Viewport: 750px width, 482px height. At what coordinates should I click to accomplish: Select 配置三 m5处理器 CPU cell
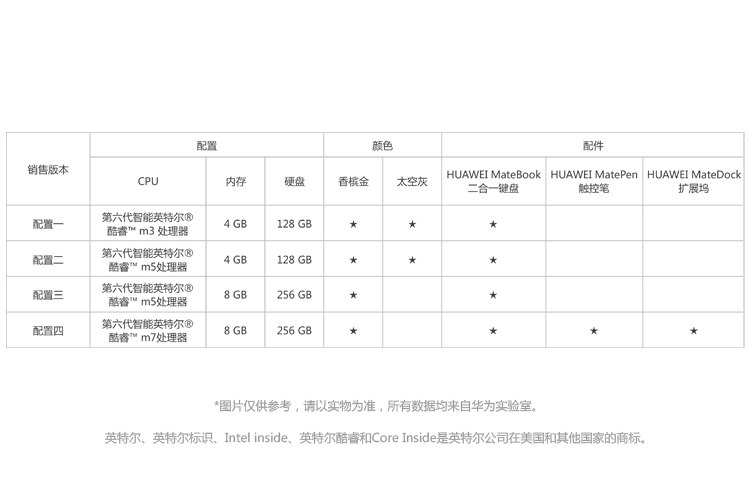pos(148,295)
